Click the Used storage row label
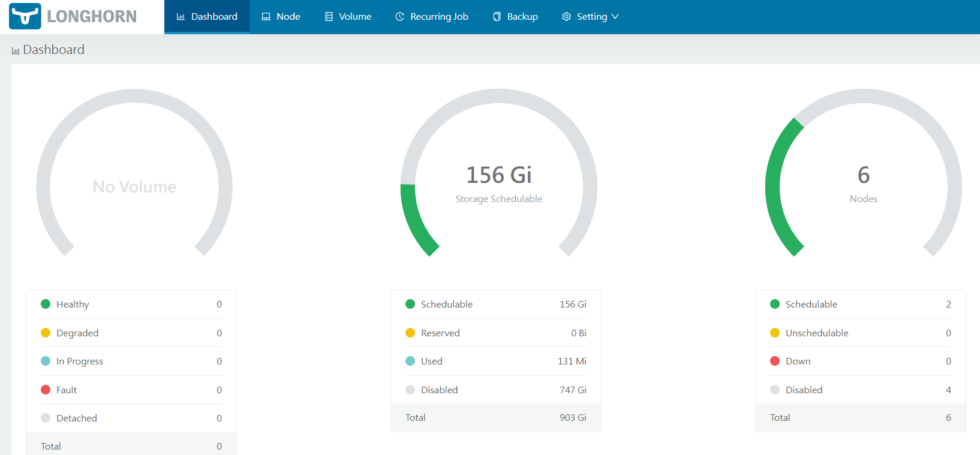The height and width of the screenshot is (455, 980). click(x=432, y=361)
